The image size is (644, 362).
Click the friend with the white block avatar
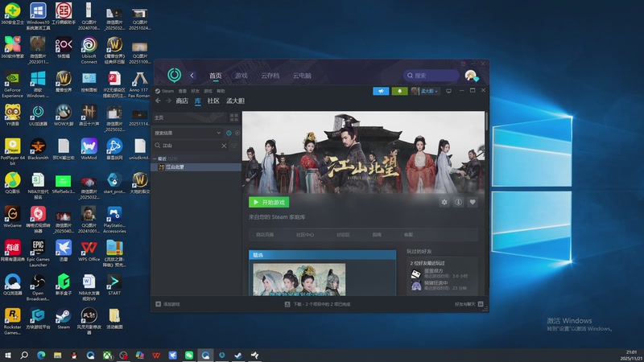coord(415,274)
